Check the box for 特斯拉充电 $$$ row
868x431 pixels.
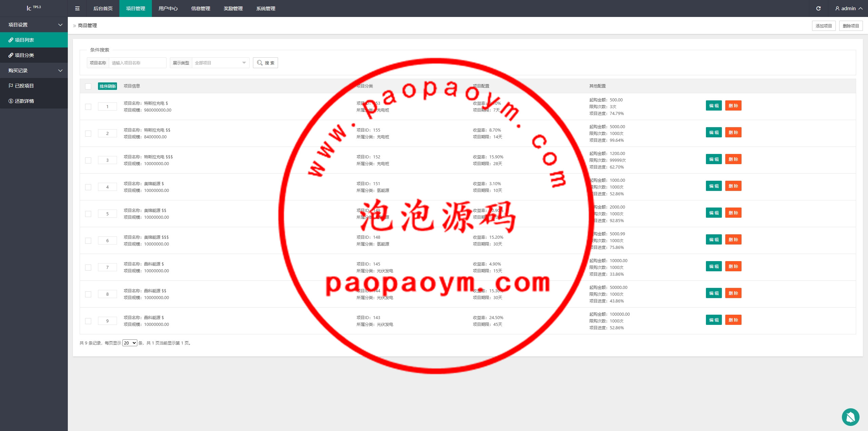tap(88, 160)
